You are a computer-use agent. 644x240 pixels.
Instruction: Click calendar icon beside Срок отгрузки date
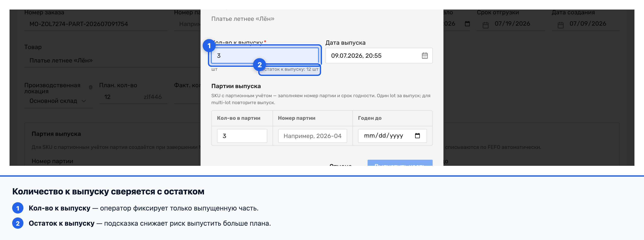pyautogui.click(x=485, y=25)
